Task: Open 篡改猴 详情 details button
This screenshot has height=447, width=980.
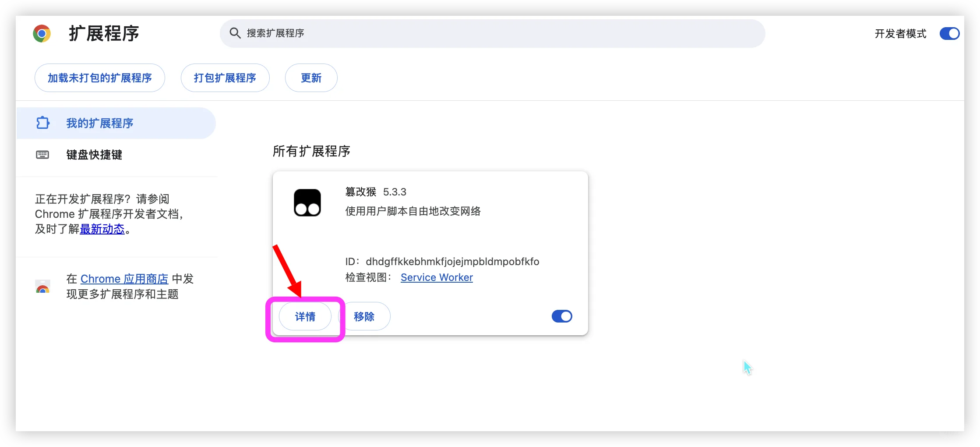Action: point(305,316)
